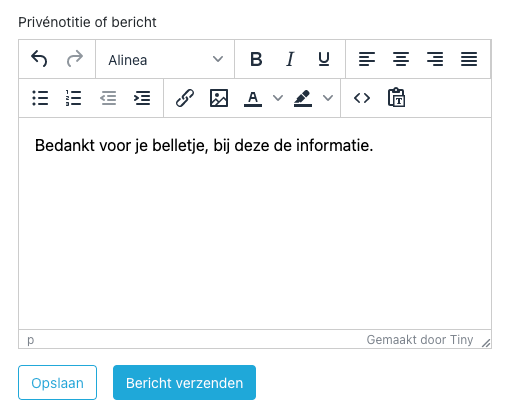
Task: Decrease paragraph indent
Action: click(108, 98)
